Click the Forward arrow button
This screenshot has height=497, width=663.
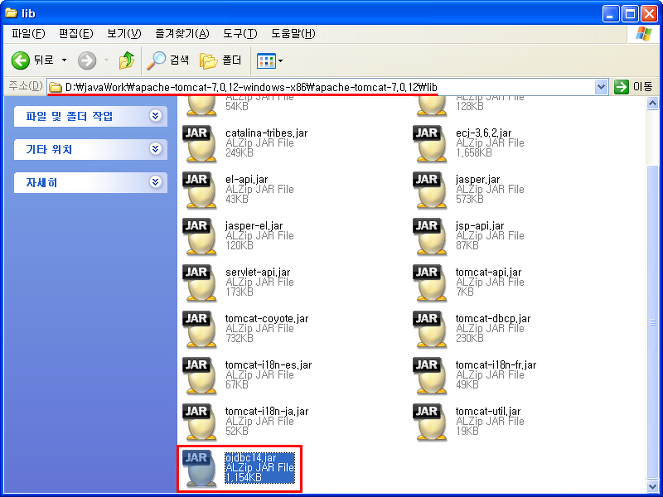click(87, 60)
